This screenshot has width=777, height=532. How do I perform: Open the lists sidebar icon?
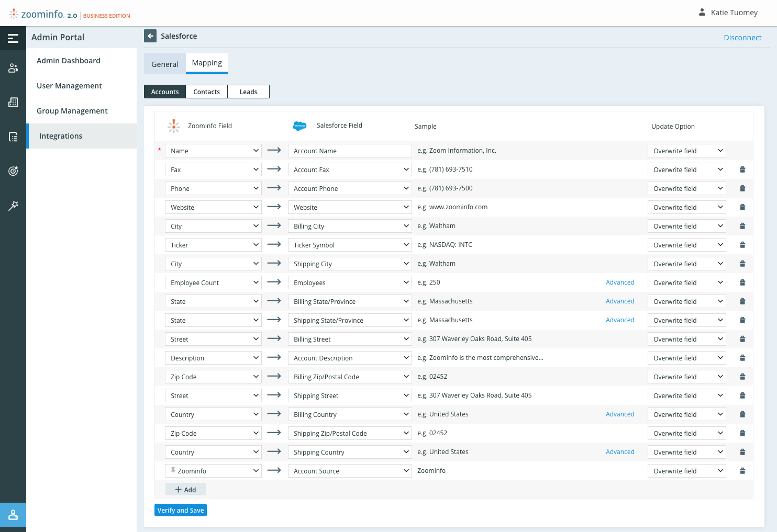coord(13,137)
